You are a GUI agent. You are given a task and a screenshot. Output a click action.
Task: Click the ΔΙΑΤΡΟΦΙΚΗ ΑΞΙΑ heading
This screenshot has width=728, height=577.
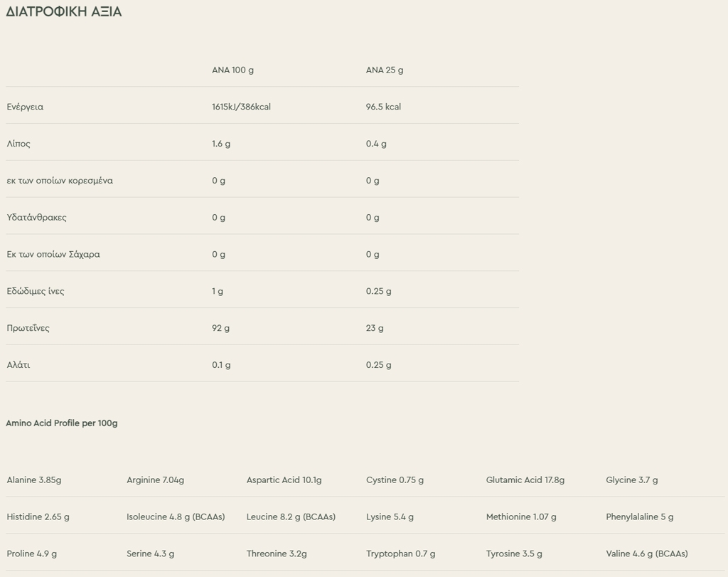[64, 12]
